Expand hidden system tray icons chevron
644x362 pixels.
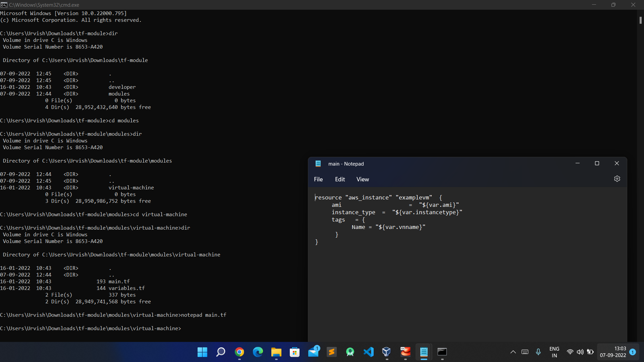coord(513,352)
